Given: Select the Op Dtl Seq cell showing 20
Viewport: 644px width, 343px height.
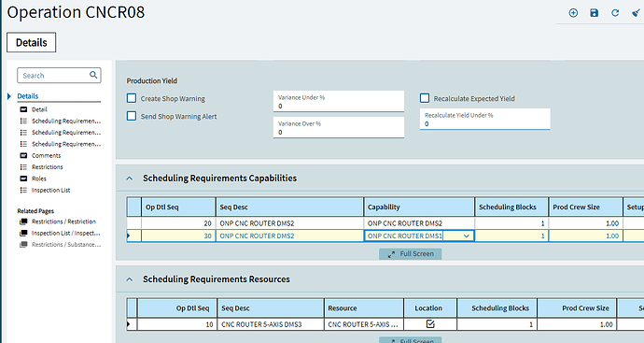Looking at the screenshot, I should coord(178,223).
